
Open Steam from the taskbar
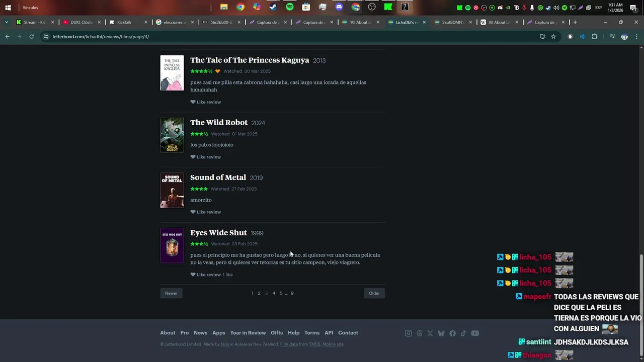273,7
